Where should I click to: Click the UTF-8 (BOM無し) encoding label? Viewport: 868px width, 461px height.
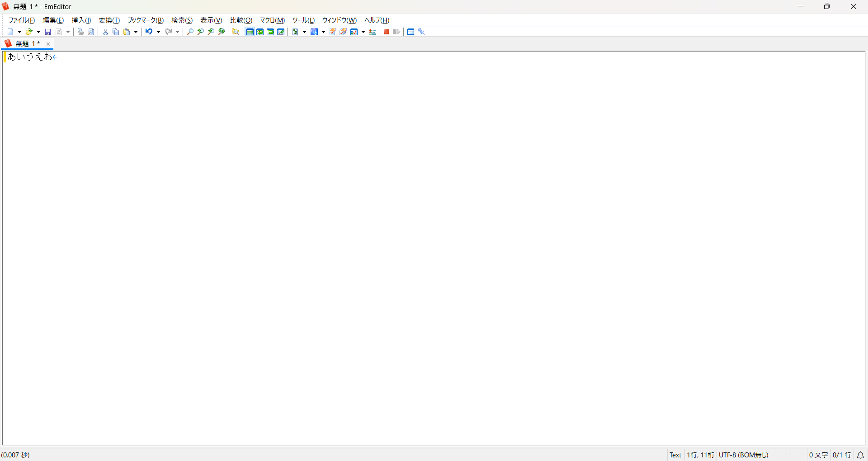pyautogui.click(x=744, y=455)
